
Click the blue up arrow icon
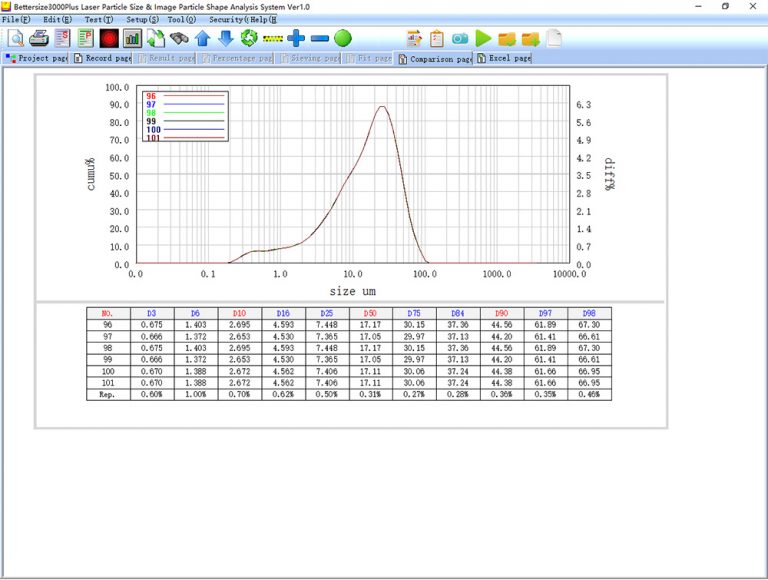point(203,38)
